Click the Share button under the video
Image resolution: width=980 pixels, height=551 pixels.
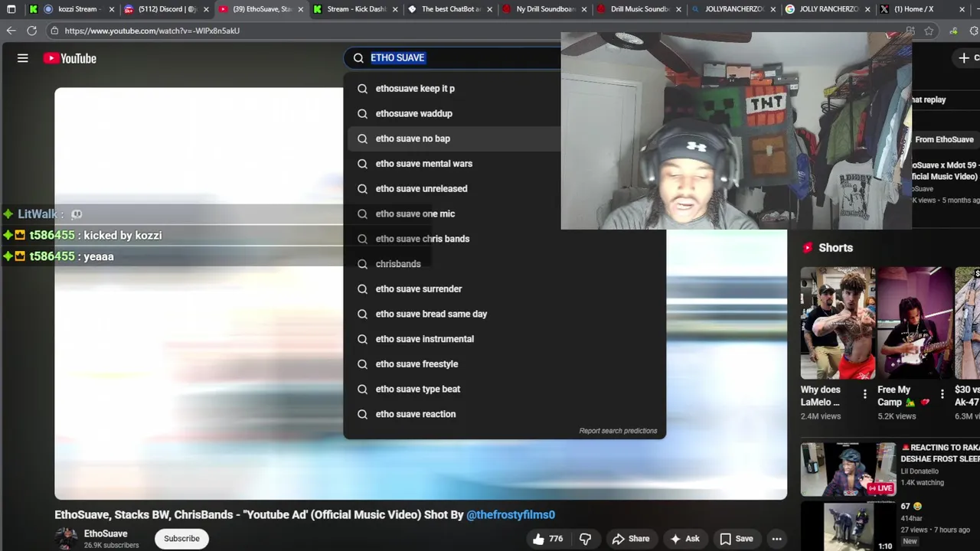[631, 539]
